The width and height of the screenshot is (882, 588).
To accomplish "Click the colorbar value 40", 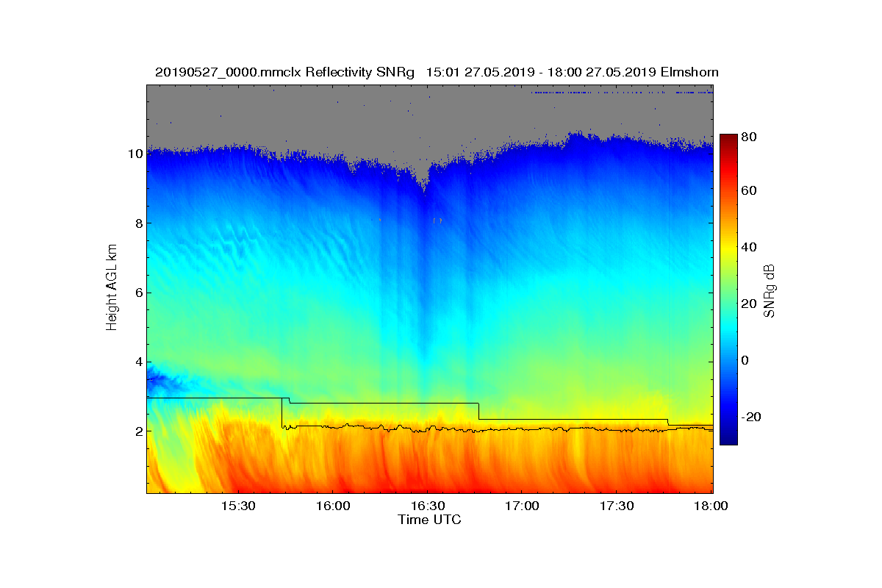I will (x=749, y=247).
